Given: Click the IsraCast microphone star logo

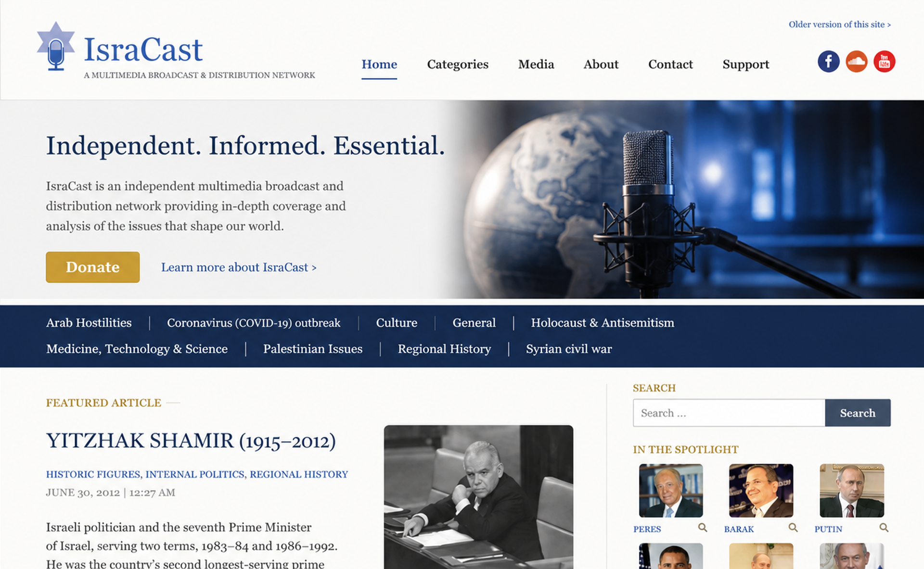Looking at the screenshot, I should pyautogui.click(x=56, y=47).
